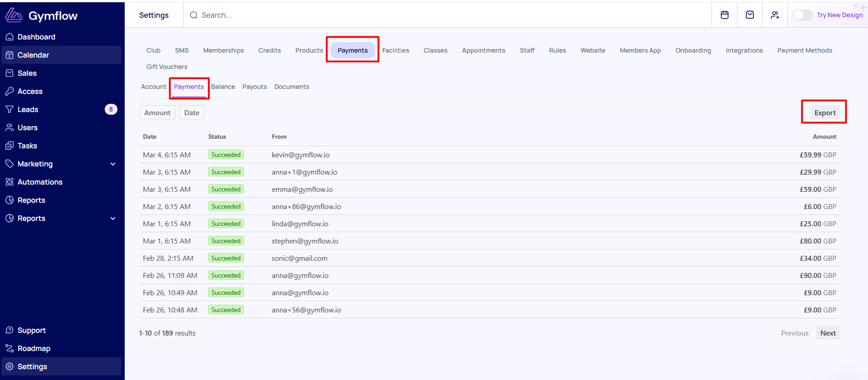Viewport: 868px width, 380px height.
Task: Switch to the Balance sub-tab
Action: click(x=223, y=87)
